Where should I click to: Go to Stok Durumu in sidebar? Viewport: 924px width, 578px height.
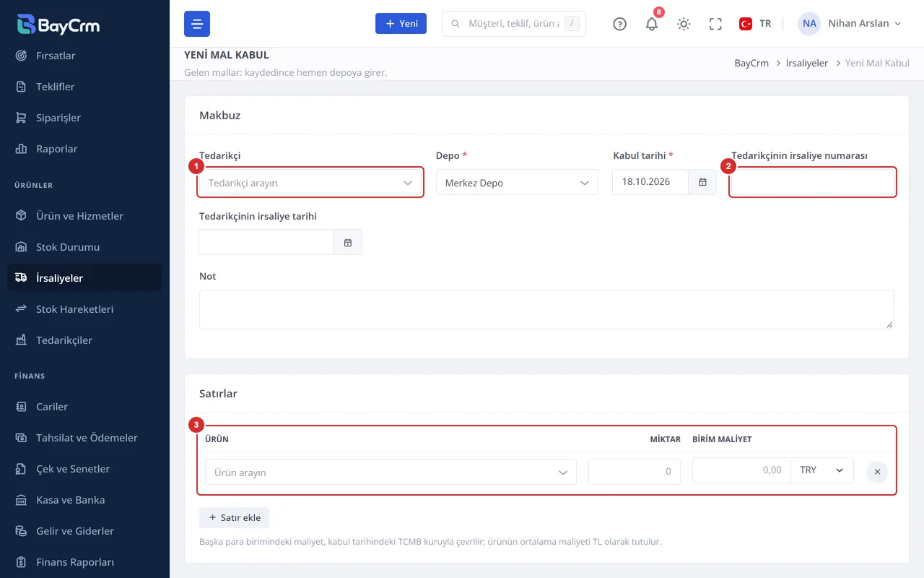coord(84,247)
